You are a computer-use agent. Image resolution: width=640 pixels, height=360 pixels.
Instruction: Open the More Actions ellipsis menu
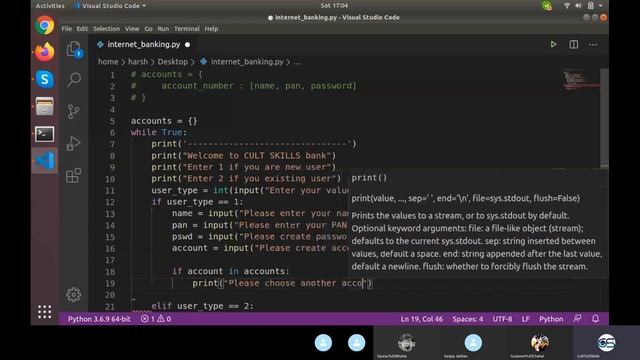tap(593, 44)
